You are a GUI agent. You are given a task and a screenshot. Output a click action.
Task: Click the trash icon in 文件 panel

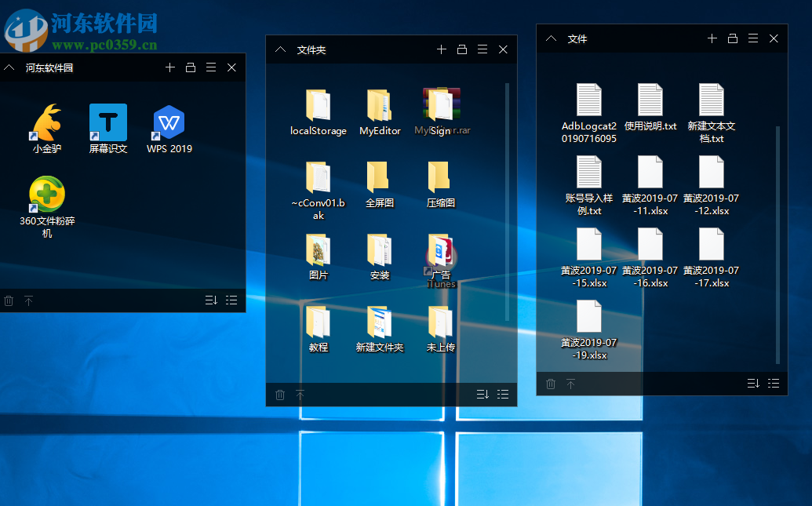551,384
